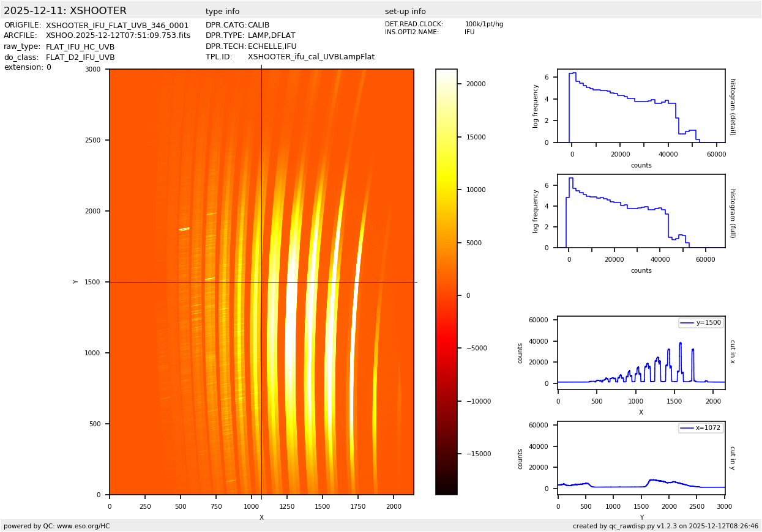Click the crosshair intersection on detector image
Viewport: 762px width, 532px height.
[261, 282]
